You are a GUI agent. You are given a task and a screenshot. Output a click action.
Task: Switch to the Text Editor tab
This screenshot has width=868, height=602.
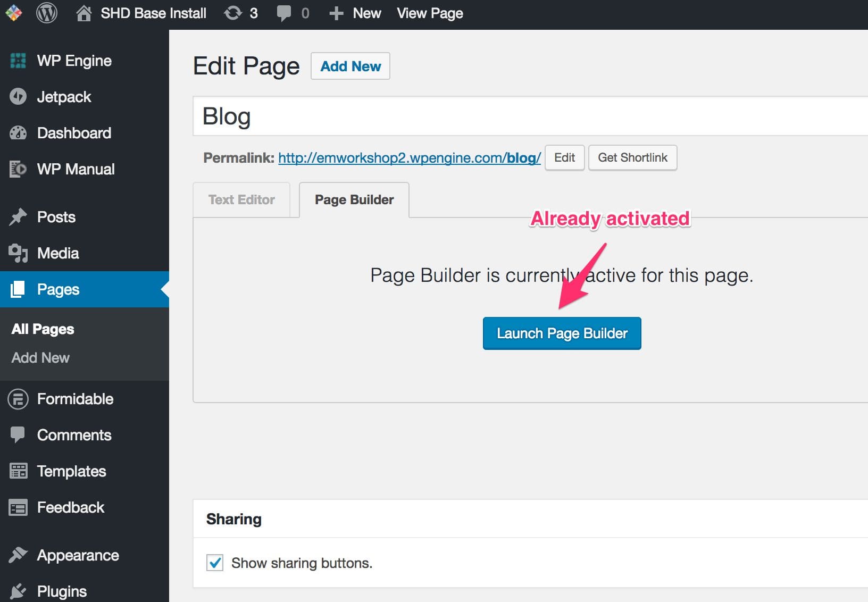coord(241,199)
